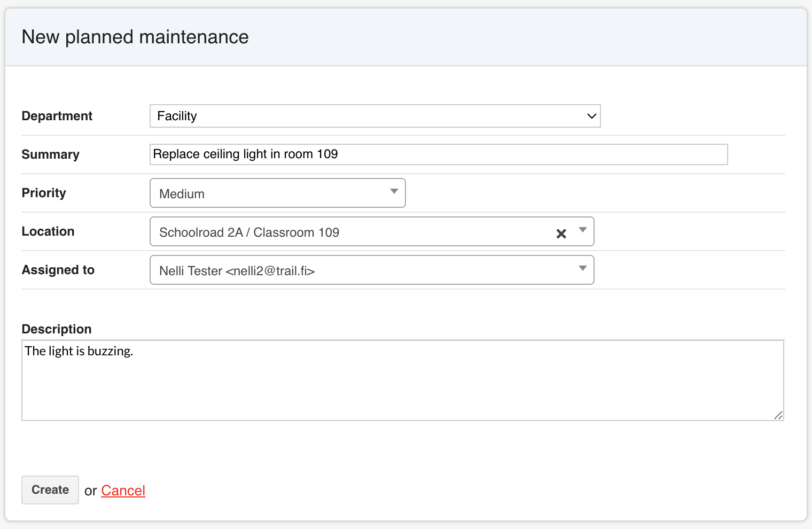Screen dimensions: 812x529
Task: Click the Description heading label
Action: tap(57, 329)
